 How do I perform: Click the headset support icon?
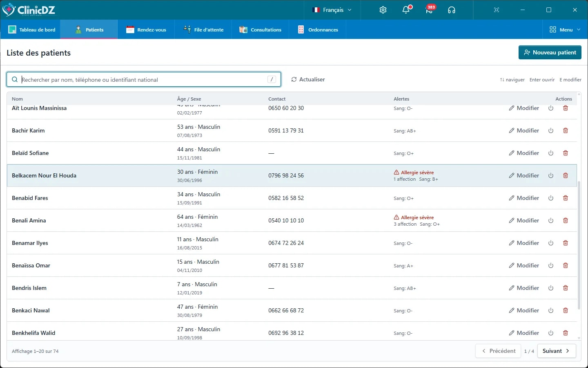pyautogui.click(x=452, y=10)
